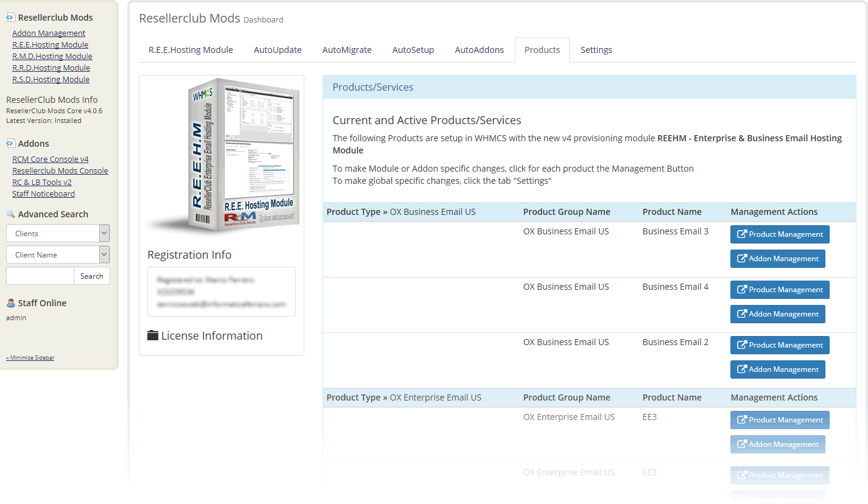Click the Registration Info heading
Viewport: 868px width, 504px height.
coord(189,254)
